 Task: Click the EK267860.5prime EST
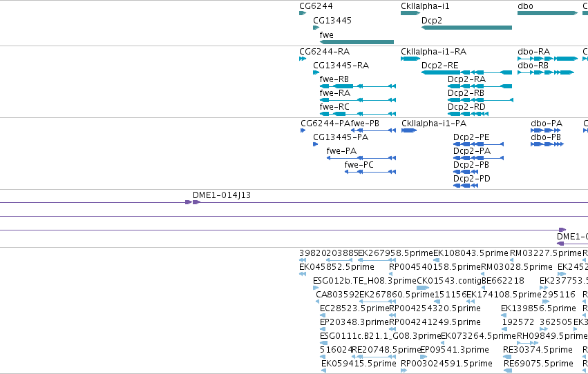click(x=377, y=302)
